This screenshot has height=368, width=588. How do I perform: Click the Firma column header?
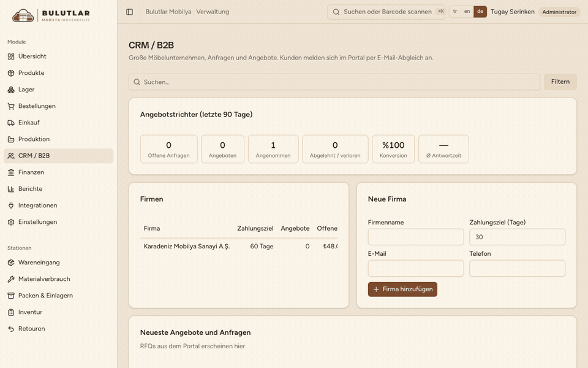point(151,228)
